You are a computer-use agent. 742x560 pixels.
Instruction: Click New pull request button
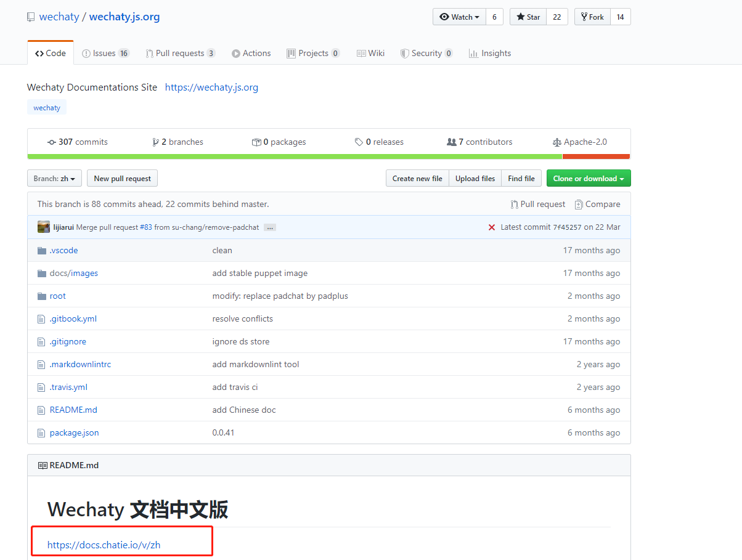tap(123, 179)
